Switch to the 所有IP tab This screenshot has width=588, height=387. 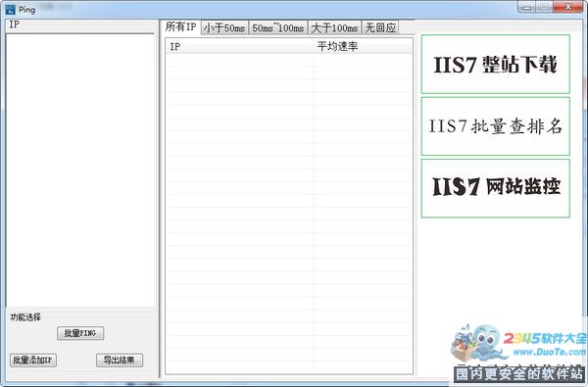[180, 27]
